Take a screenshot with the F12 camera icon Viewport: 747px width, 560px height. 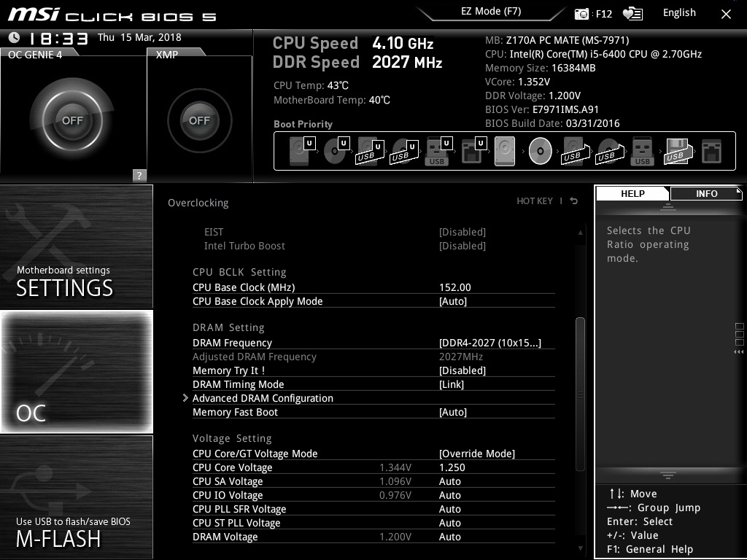point(581,14)
